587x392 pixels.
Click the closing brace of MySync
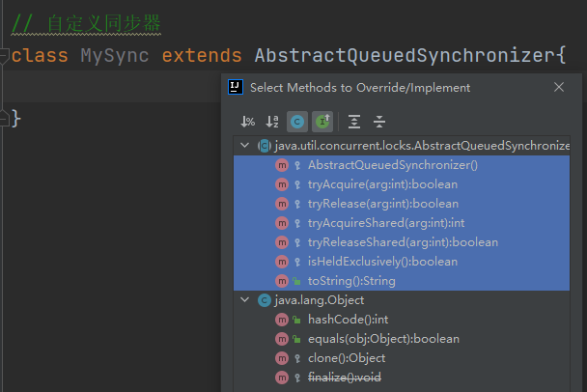[x=16, y=119]
